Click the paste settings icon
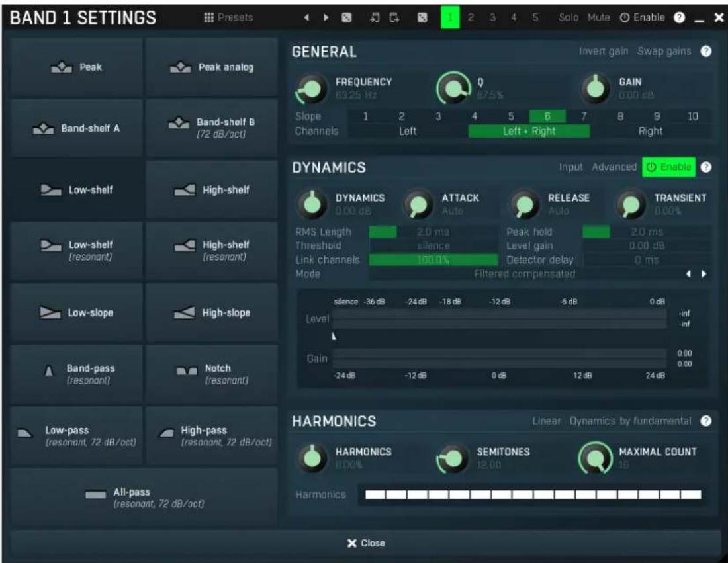This screenshot has height=563, width=728. [x=394, y=18]
